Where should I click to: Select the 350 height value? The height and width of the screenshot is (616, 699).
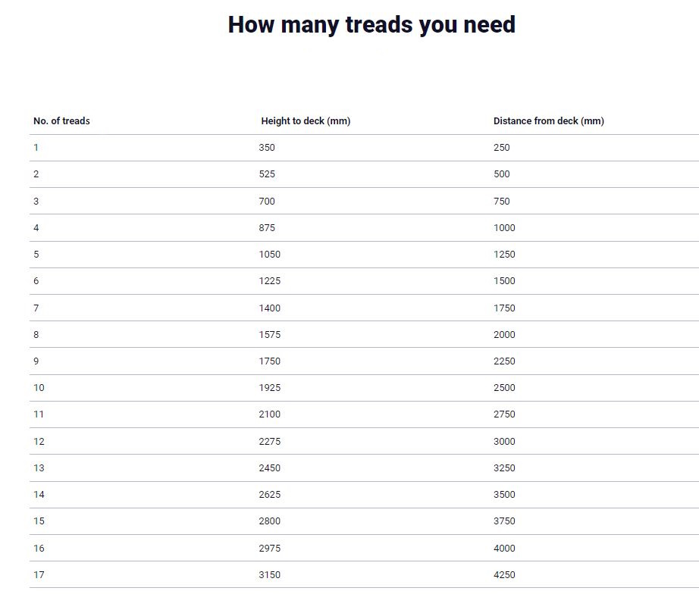coord(267,148)
